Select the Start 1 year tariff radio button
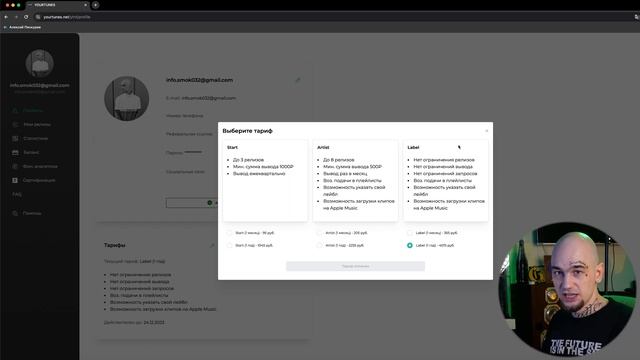 (x=229, y=245)
